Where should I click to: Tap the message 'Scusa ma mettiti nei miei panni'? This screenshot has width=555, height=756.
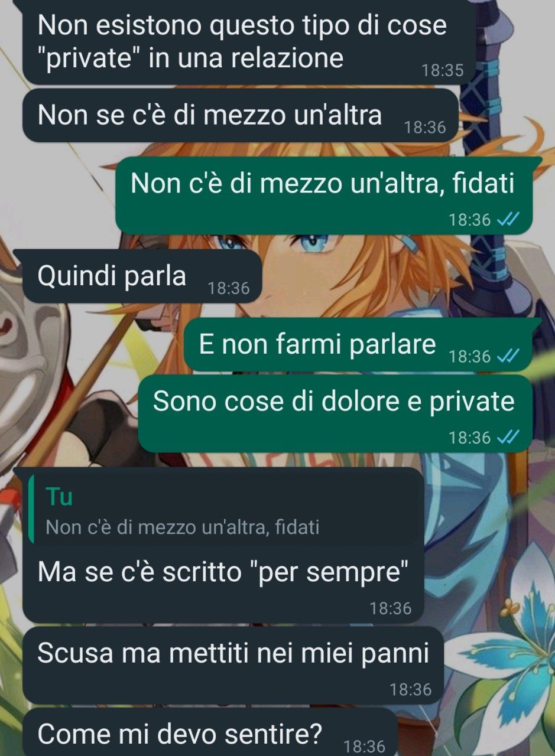click(x=233, y=665)
